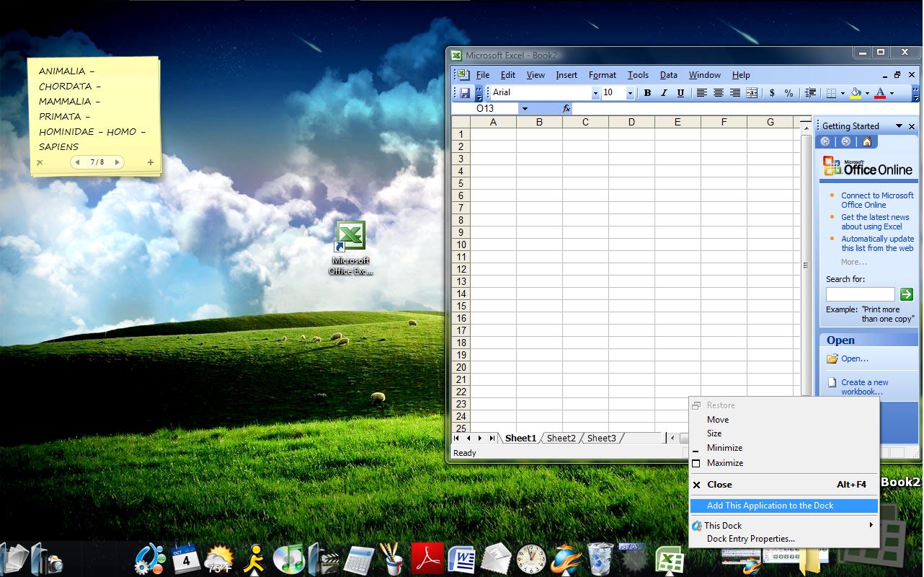The width and height of the screenshot is (924, 577).
Task: Select Add This Application to the Dock
Action: pyautogui.click(x=784, y=506)
